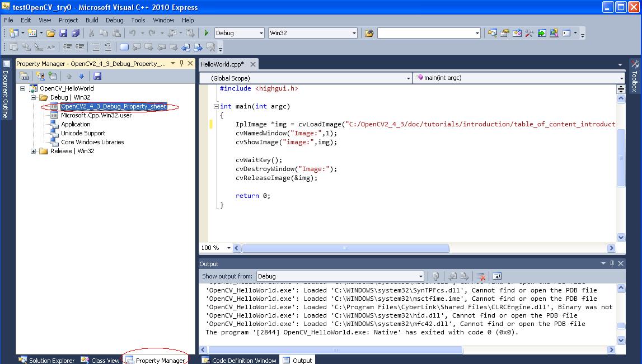The image size is (642, 364).
Task: Collapse the Debug | Win32 tree node
Action: click(x=33, y=97)
